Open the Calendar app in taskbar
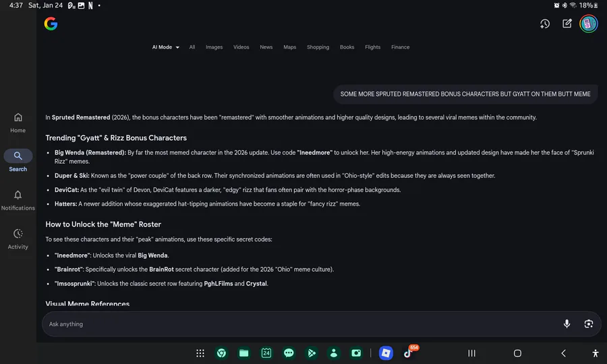This screenshot has height=364, width=607. tap(266, 353)
